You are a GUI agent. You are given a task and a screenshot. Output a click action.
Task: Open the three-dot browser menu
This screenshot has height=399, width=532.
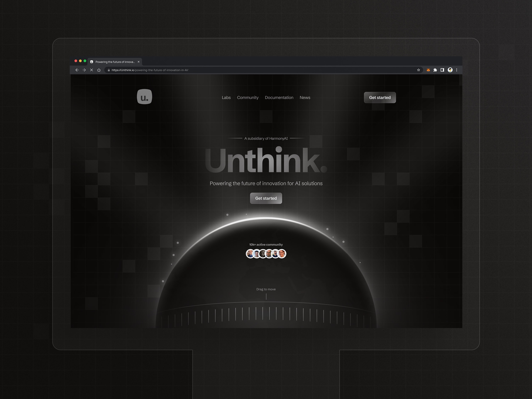[457, 70]
